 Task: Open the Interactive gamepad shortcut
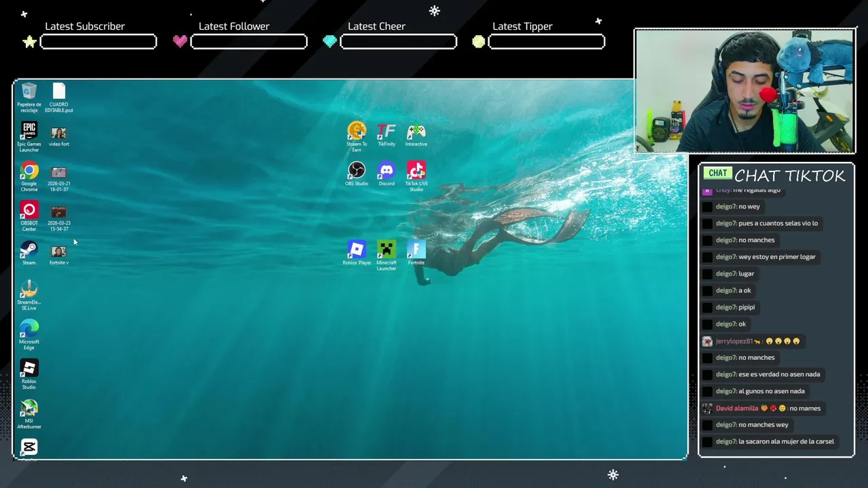coord(416,134)
